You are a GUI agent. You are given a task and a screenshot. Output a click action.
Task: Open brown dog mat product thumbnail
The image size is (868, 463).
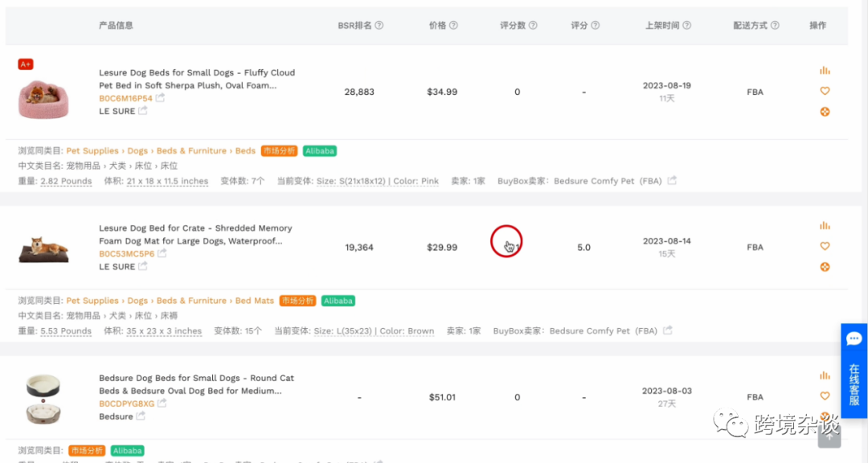click(x=43, y=249)
